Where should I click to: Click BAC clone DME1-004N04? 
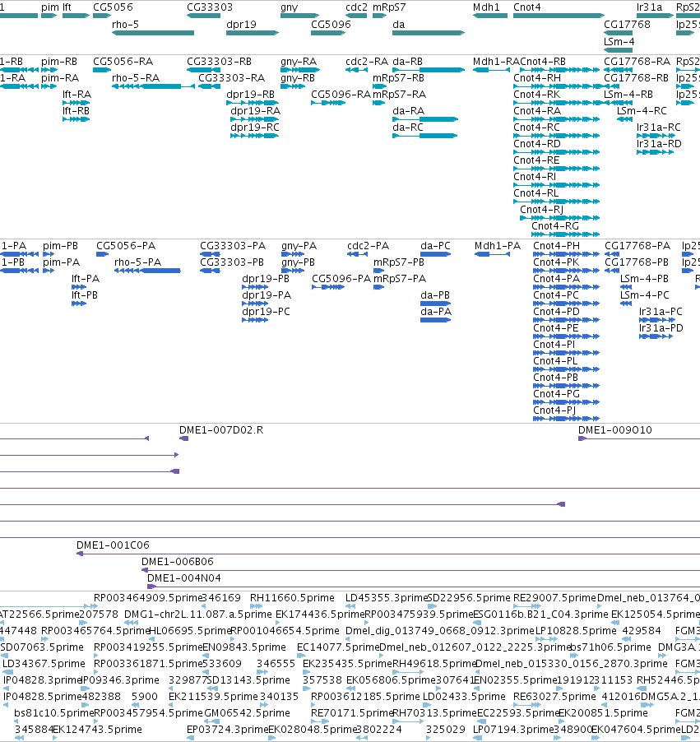[x=184, y=578]
